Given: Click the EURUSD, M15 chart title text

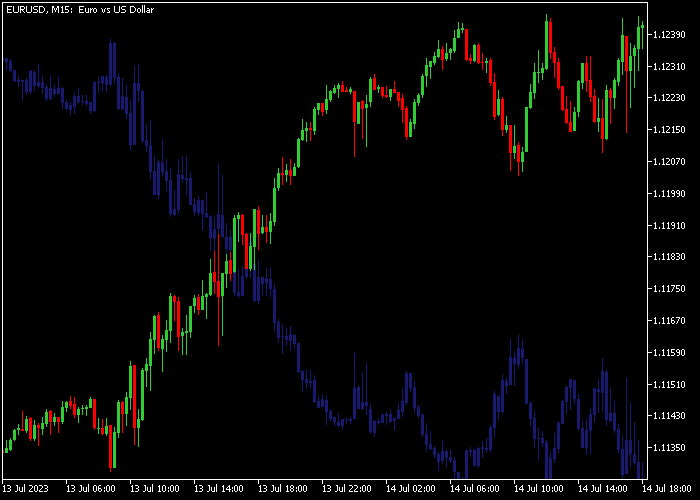Looking at the screenshot, I should 80,9.
